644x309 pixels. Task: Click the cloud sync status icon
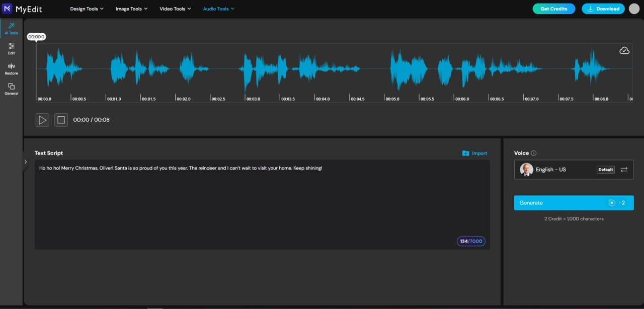click(x=624, y=50)
